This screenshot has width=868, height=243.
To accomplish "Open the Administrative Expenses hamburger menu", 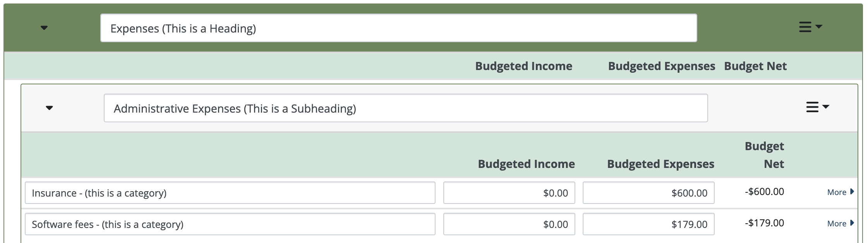I will tap(817, 107).
